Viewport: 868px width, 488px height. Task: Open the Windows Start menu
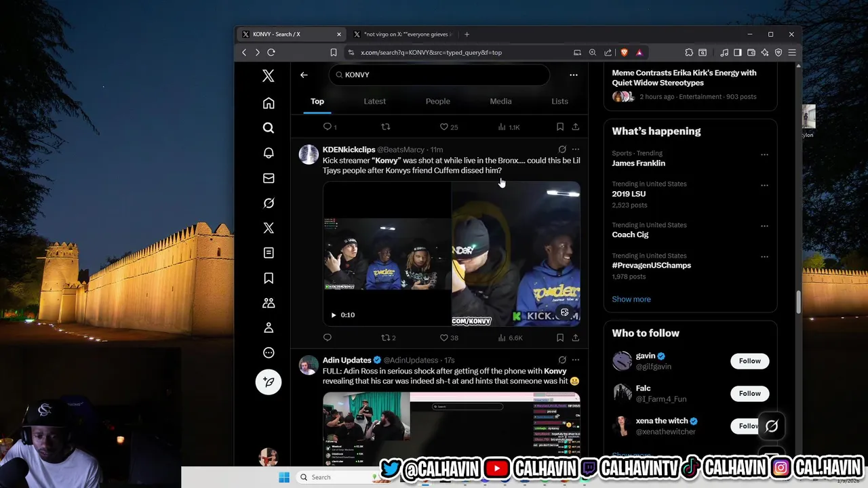(284, 477)
